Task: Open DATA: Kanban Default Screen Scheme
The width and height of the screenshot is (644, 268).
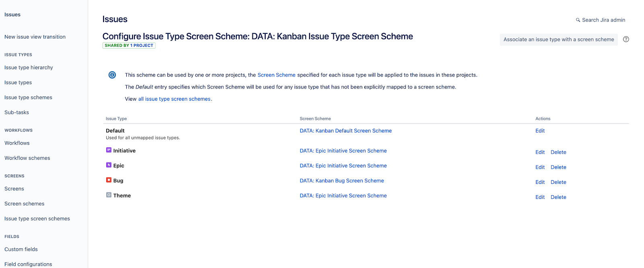Action: (x=345, y=130)
